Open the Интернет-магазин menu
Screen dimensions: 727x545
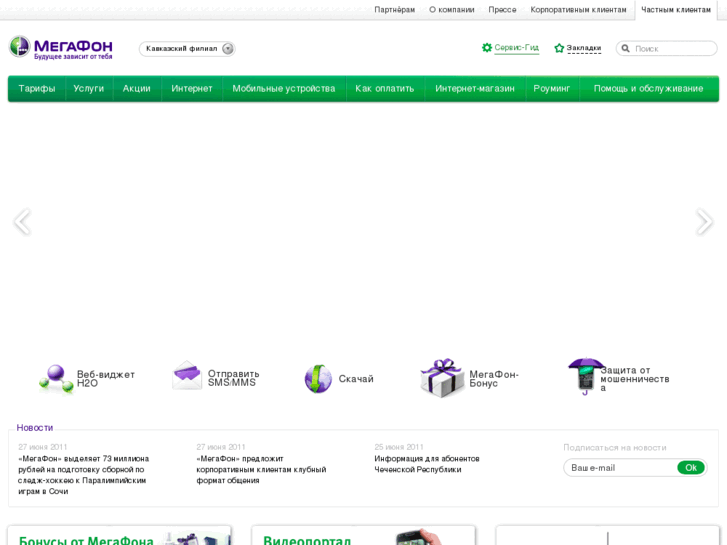[475, 89]
